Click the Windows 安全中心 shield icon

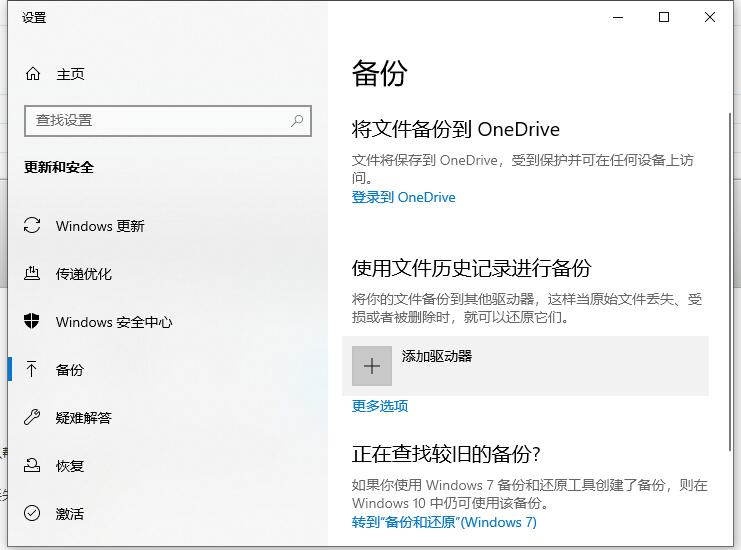33,322
